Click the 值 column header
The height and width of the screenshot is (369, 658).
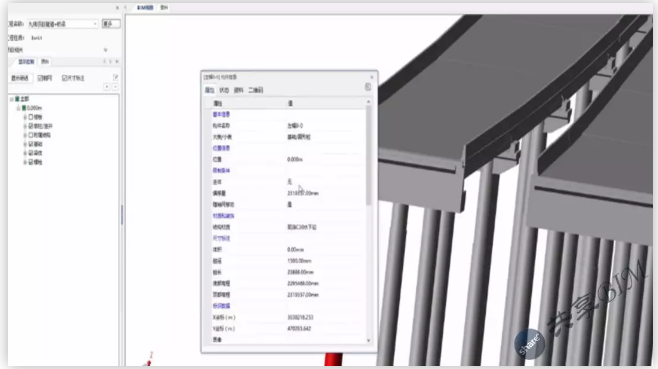click(290, 103)
